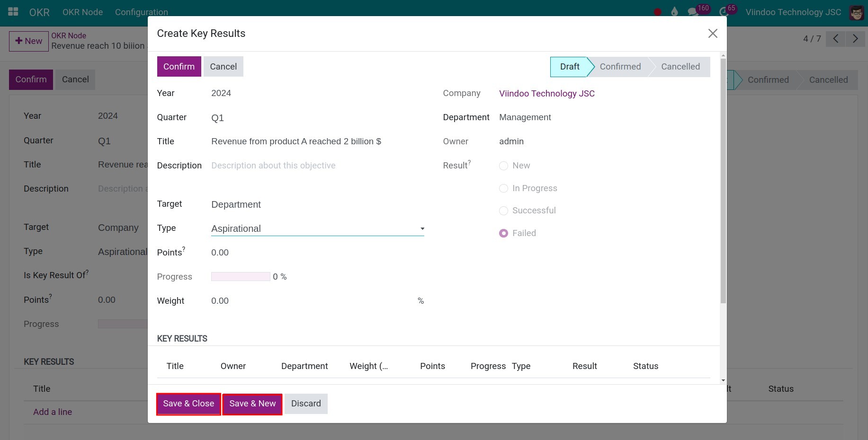This screenshot has width=868, height=440.
Task: Set dialog status to Confirmed
Action: pyautogui.click(x=620, y=67)
